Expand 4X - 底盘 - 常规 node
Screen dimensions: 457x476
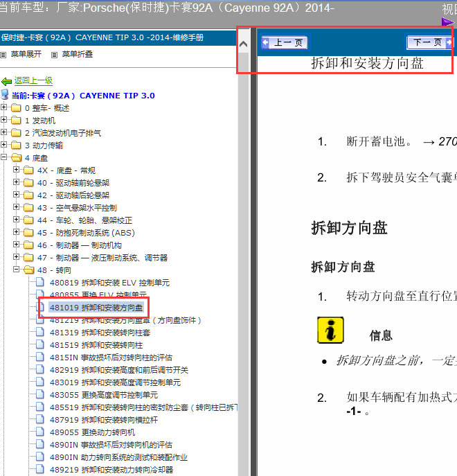click(x=17, y=169)
